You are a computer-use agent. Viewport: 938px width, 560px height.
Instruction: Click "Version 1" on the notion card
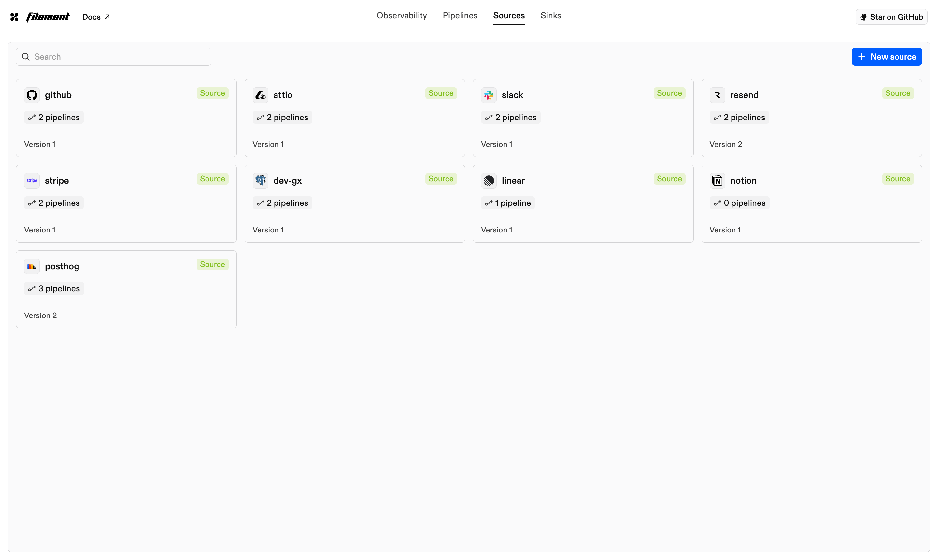tap(725, 230)
